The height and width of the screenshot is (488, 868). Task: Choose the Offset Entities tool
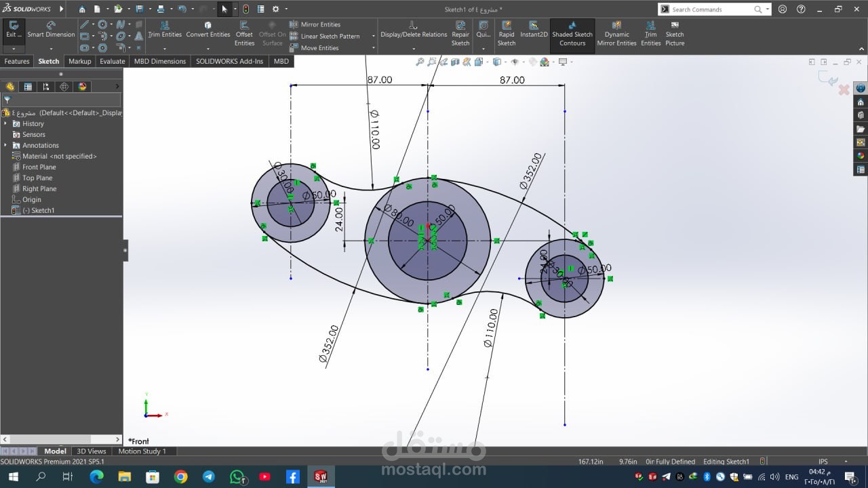point(244,34)
